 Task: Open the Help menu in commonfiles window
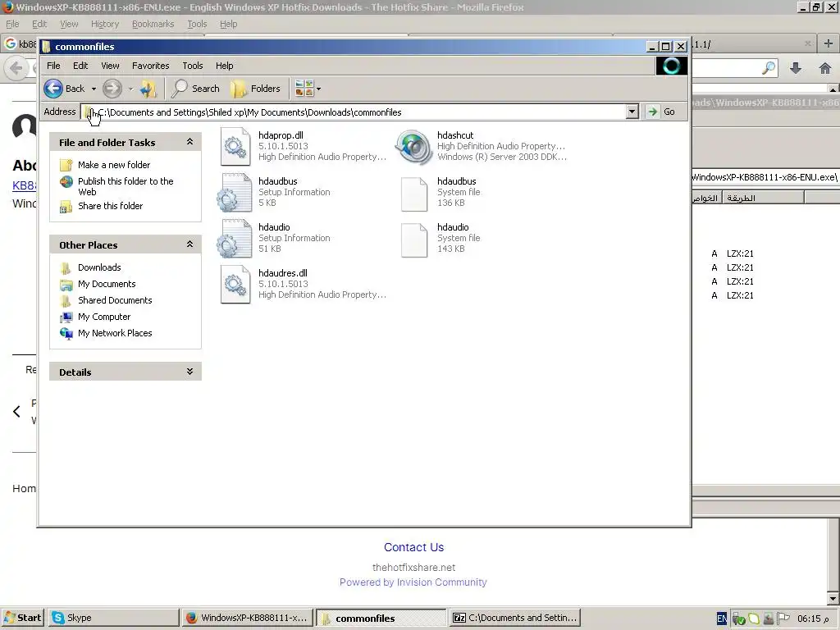(225, 66)
